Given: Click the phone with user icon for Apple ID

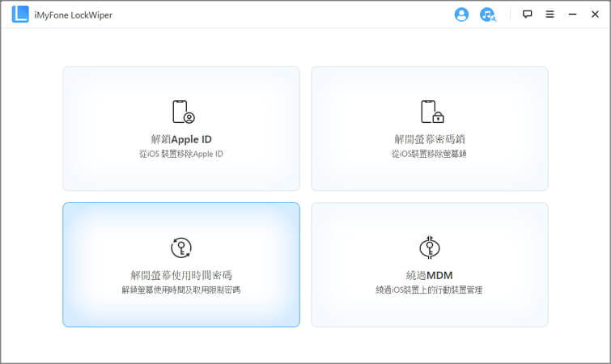Looking at the screenshot, I should [x=182, y=112].
